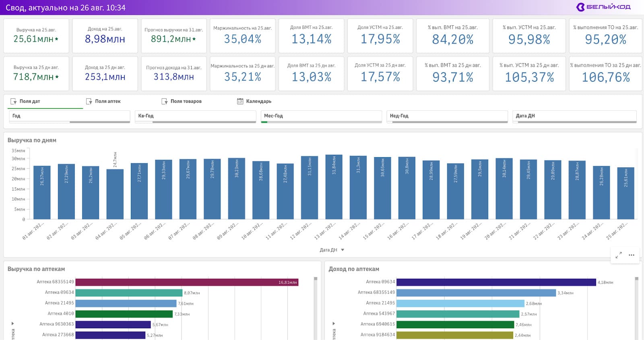Screen dimensions: 644x340
Task: Expand arrow beside Доход по аптекам axis
Action: point(334,323)
